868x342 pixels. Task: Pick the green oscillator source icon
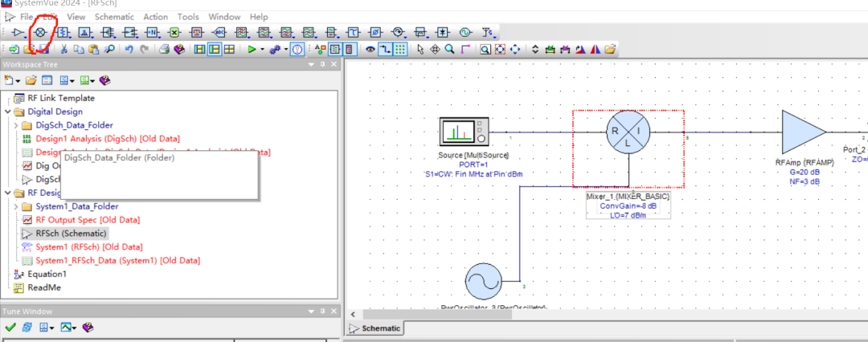(x=465, y=32)
